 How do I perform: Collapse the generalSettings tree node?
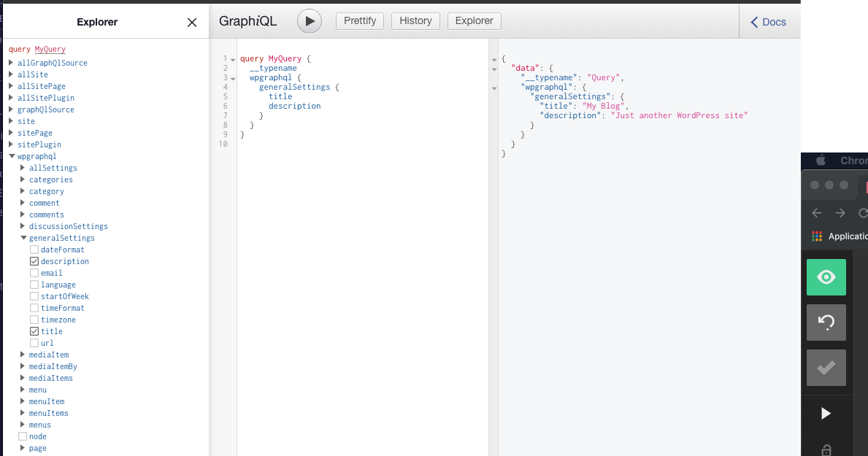pyautogui.click(x=23, y=238)
